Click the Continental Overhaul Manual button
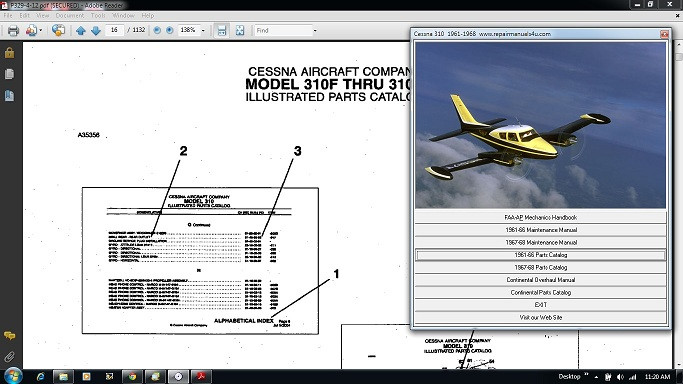The width and height of the screenshot is (683, 384). 541,280
